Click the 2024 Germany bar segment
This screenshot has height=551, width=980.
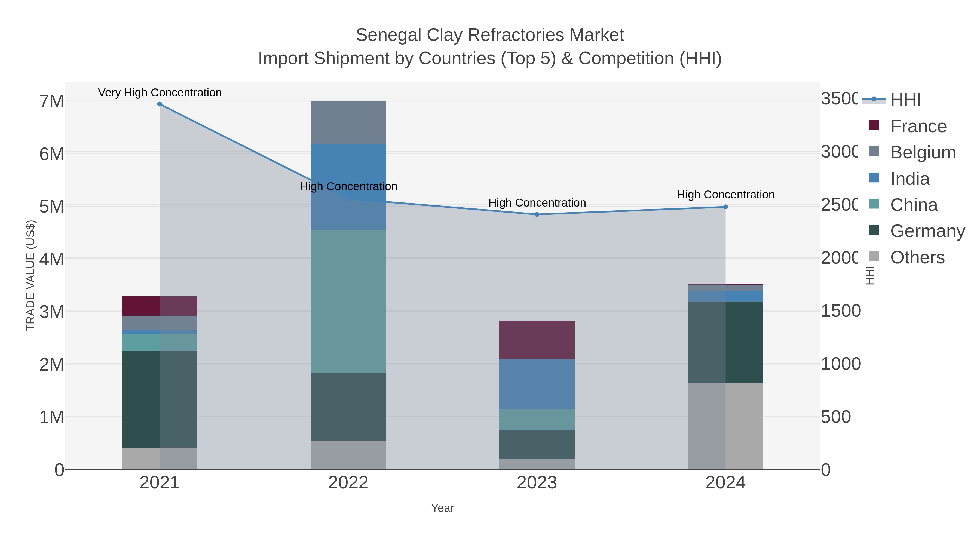(725, 342)
